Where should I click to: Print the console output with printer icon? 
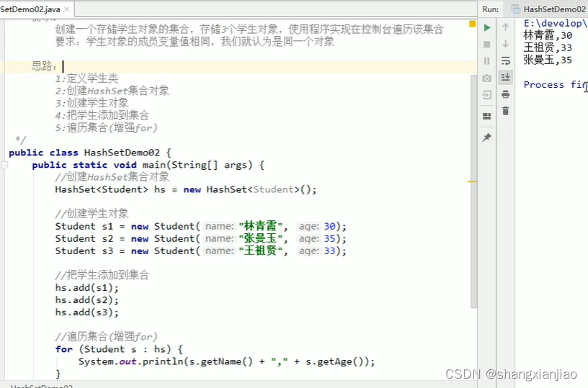point(506,94)
